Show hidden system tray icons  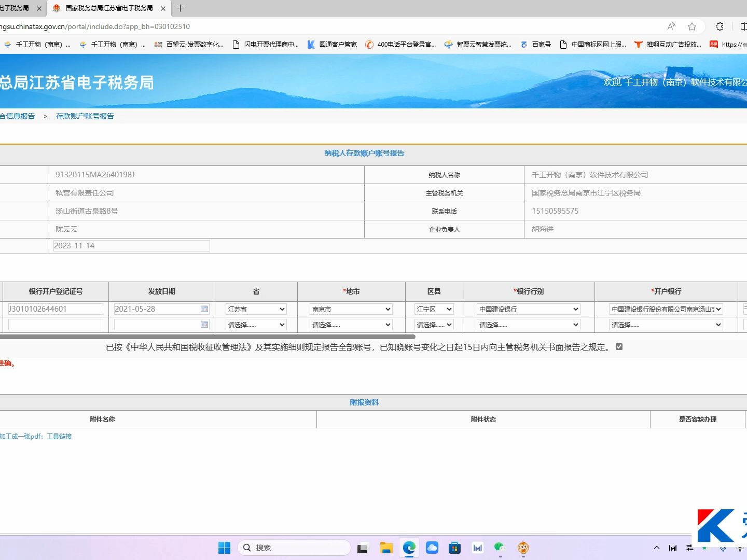pyautogui.click(x=657, y=548)
